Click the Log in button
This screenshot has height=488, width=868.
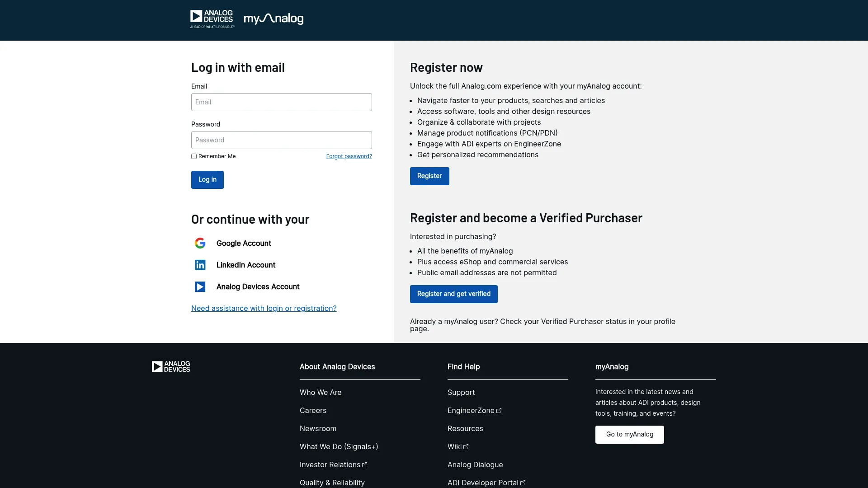[208, 180]
